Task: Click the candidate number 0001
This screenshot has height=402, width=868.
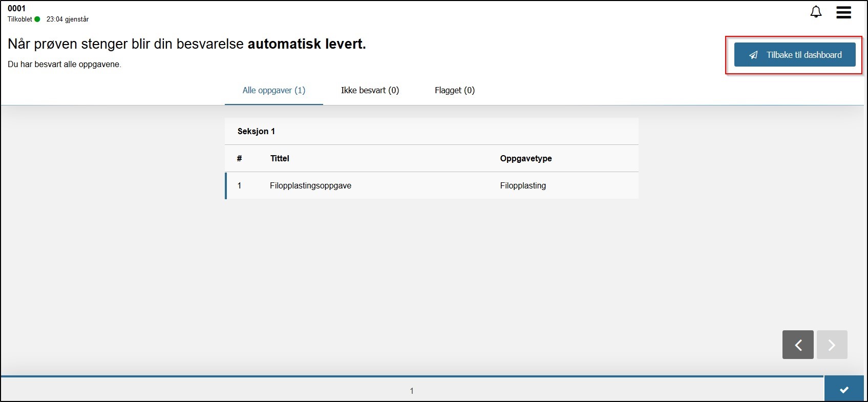Action: [16, 8]
